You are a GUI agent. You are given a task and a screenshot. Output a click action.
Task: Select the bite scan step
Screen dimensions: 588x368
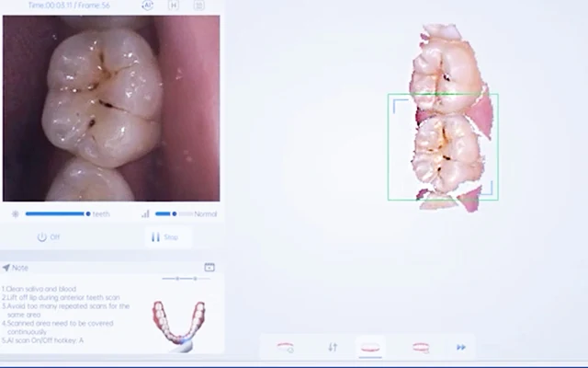coord(421,348)
